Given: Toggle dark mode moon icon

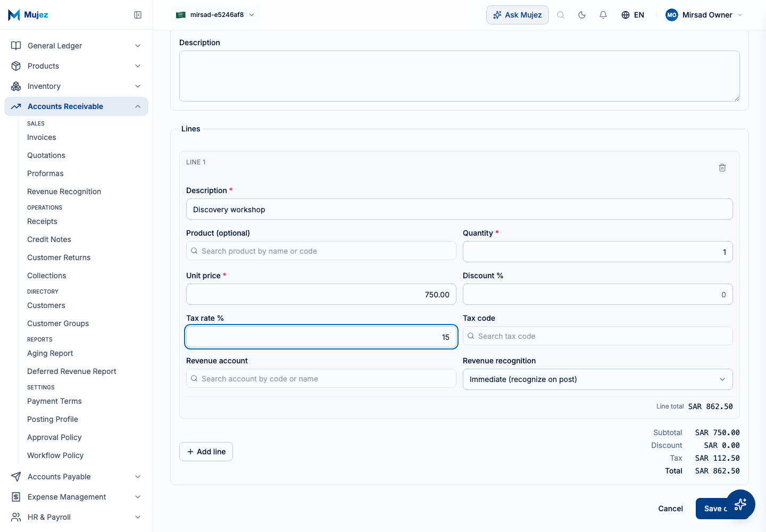Looking at the screenshot, I should click(x=582, y=15).
